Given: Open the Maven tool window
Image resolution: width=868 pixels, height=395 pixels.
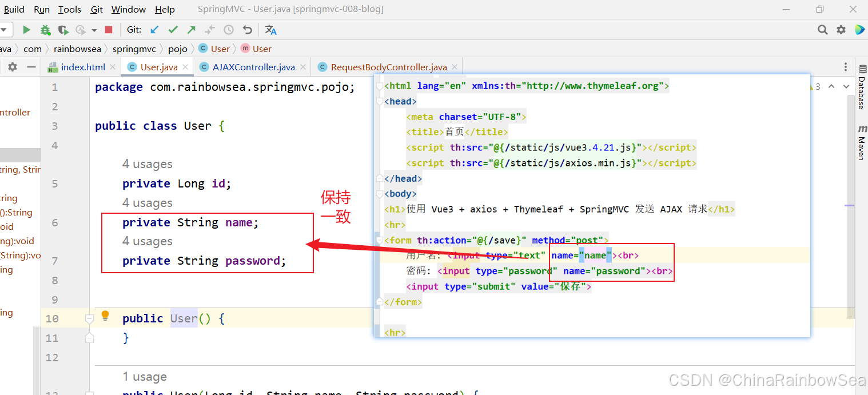Looking at the screenshot, I should (861, 143).
